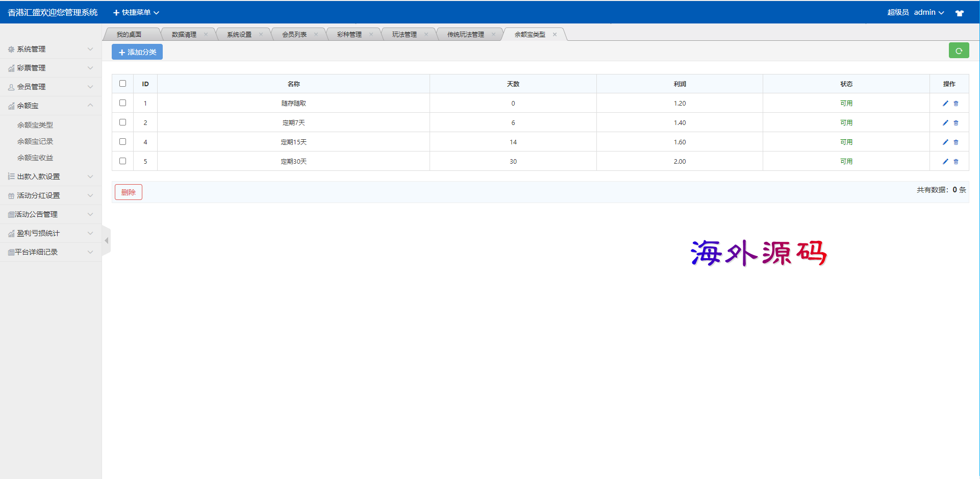Viewport: 980px width, 479px height.
Task: Close the 余额宝类型 tab
Action: 555,35
